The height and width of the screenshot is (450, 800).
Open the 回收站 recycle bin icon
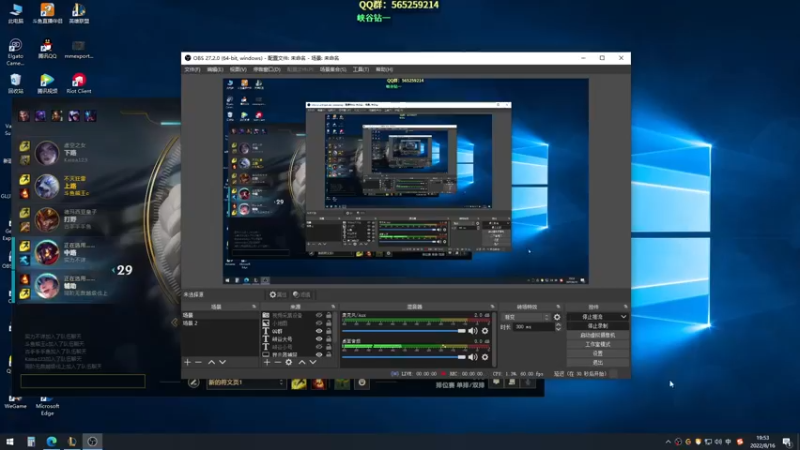point(15,84)
